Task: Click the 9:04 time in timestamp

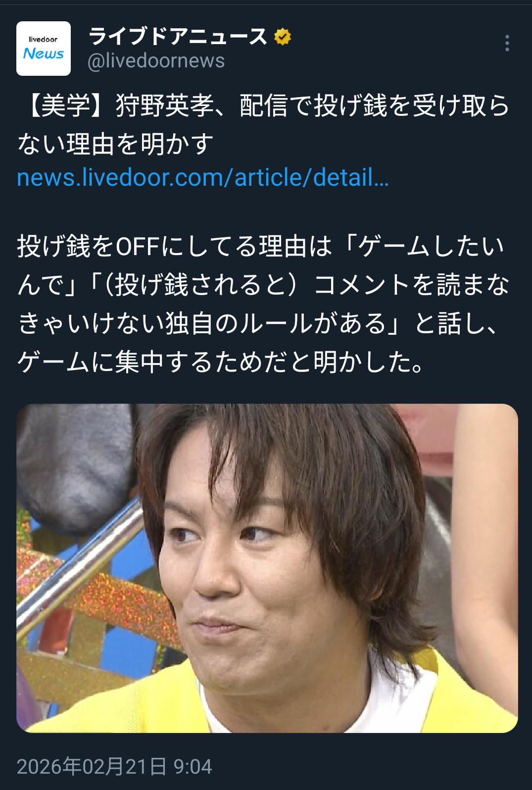Action: click(x=193, y=766)
